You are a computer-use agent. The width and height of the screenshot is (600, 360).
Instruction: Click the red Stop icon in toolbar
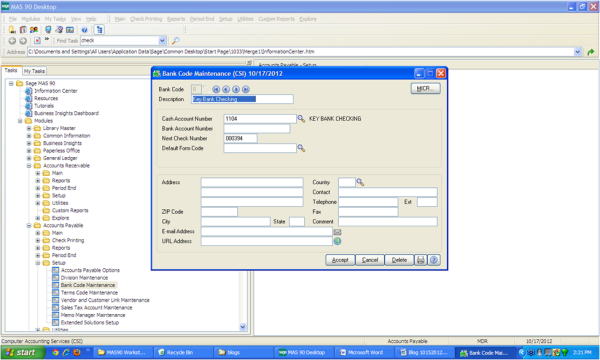pyautogui.click(x=37, y=41)
